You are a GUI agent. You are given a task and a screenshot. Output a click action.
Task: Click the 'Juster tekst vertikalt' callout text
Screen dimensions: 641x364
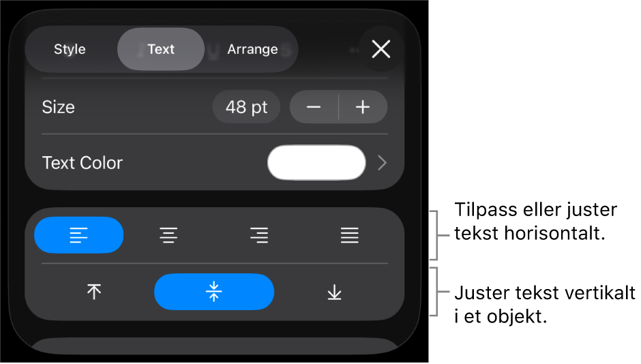pyautogui.click(x=545, y=305)
